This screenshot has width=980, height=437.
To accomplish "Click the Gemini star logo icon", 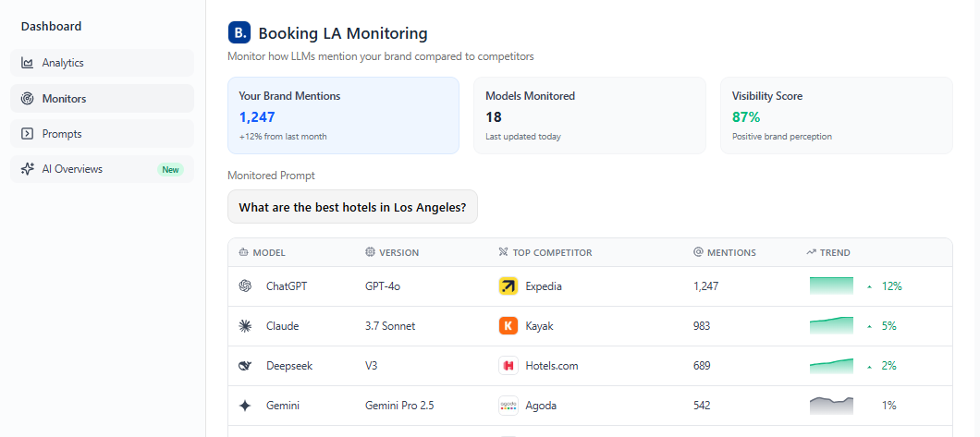I will click(x=245, y=406).
